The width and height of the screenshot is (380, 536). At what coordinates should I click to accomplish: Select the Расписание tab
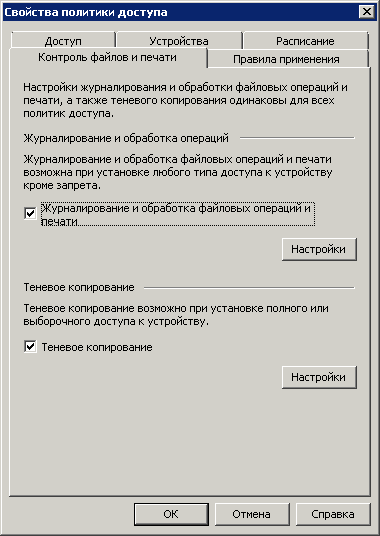point(305,41)
